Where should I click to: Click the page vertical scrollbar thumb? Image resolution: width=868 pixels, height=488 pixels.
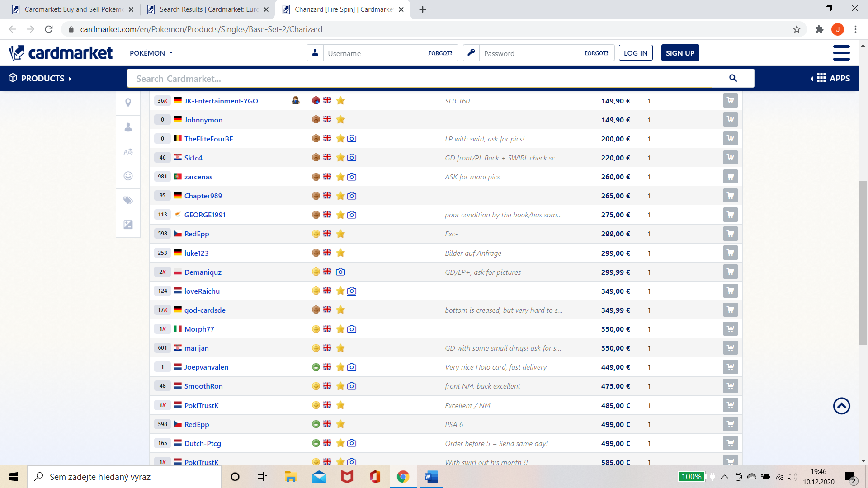(x=863, y=262)
